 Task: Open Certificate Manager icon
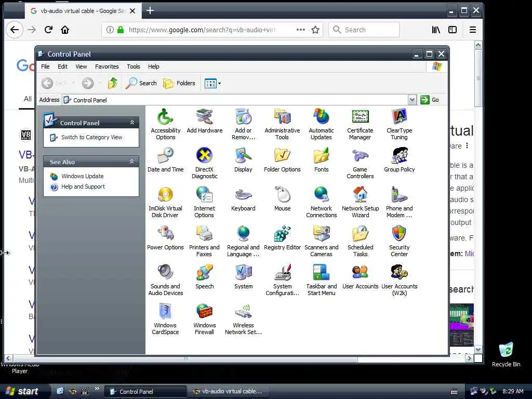coord(360,124)
